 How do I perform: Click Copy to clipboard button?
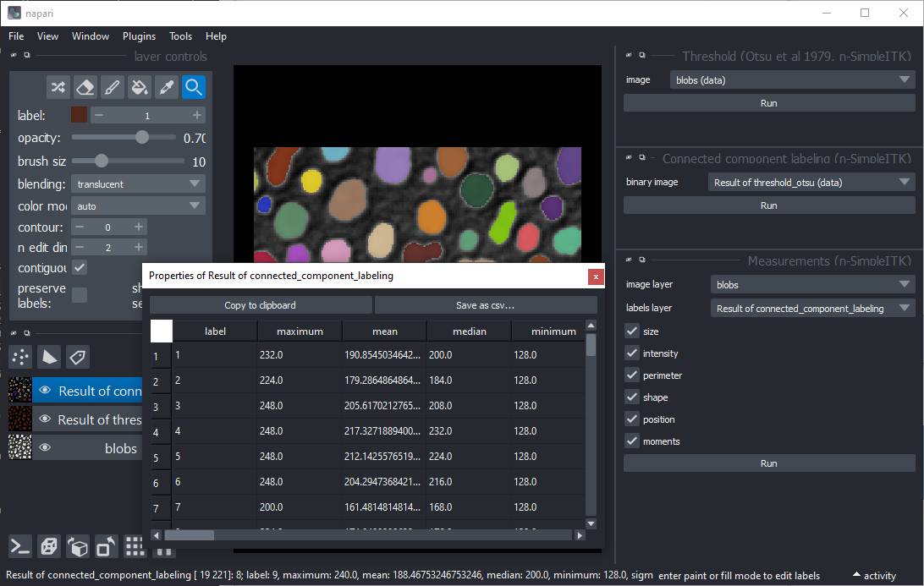261,305
